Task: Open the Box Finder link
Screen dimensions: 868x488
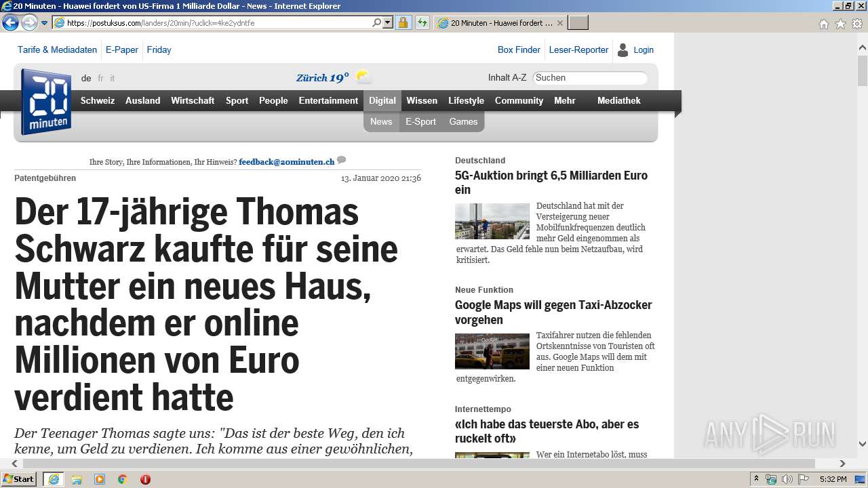Action: tap(519, 49)
